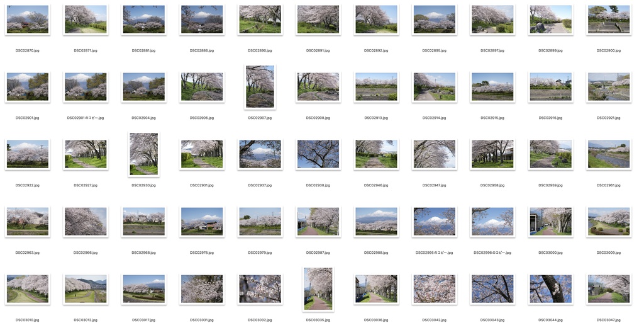
Task: Select the DSC02897.jpg photo thumbnail
Action: click(492, 20)
